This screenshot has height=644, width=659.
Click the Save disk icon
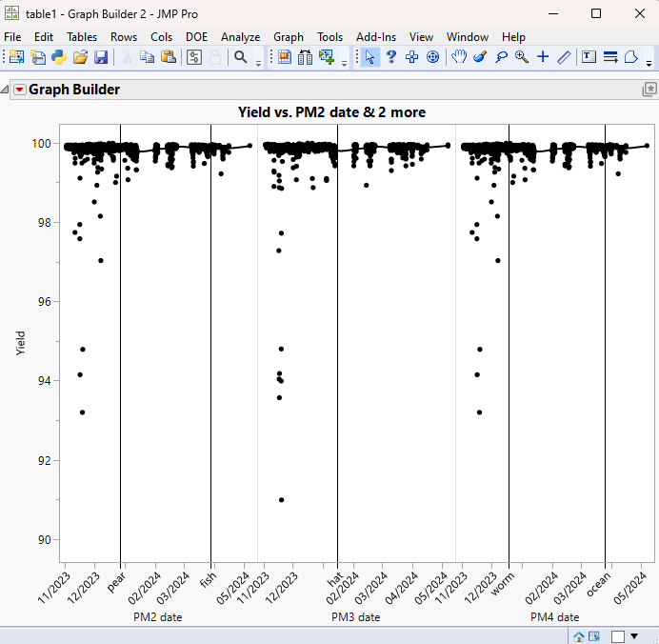101,57
